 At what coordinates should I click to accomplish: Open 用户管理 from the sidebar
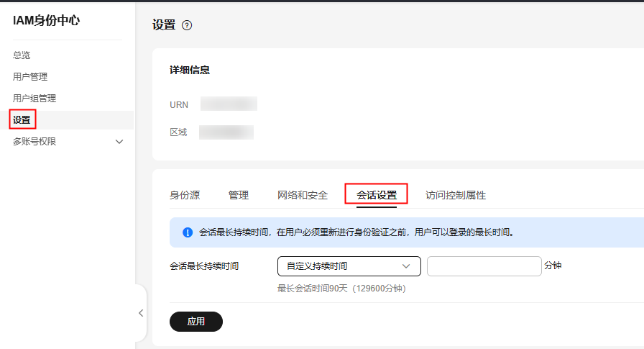point(30,77)
